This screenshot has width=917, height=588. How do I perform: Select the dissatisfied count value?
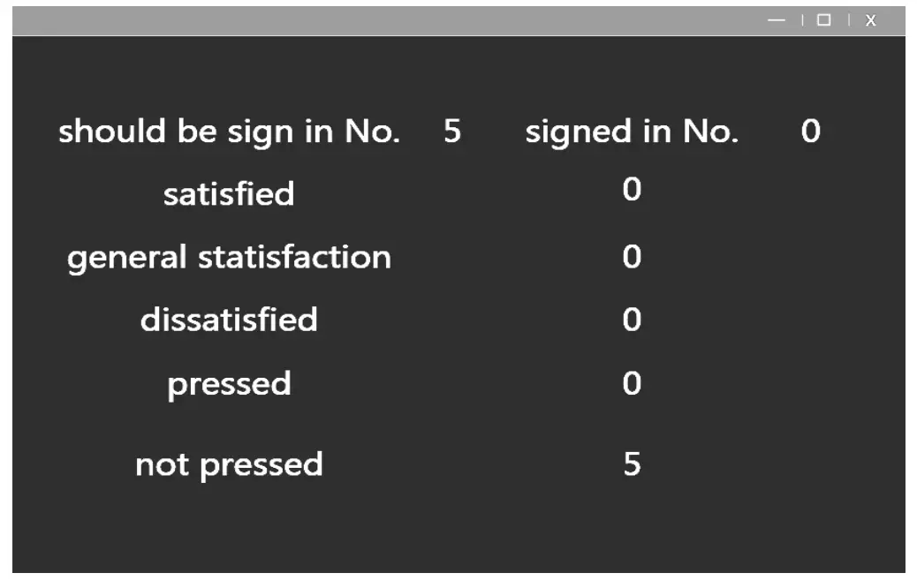click(631, 319)
